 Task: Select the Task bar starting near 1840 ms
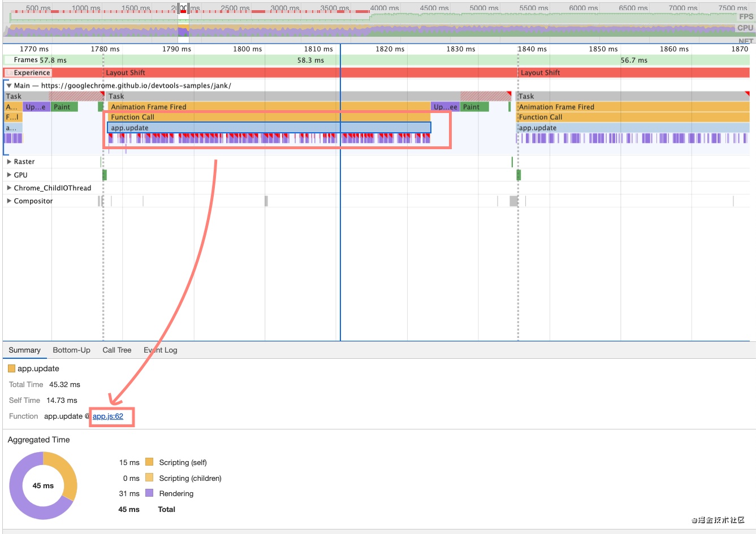633,96
